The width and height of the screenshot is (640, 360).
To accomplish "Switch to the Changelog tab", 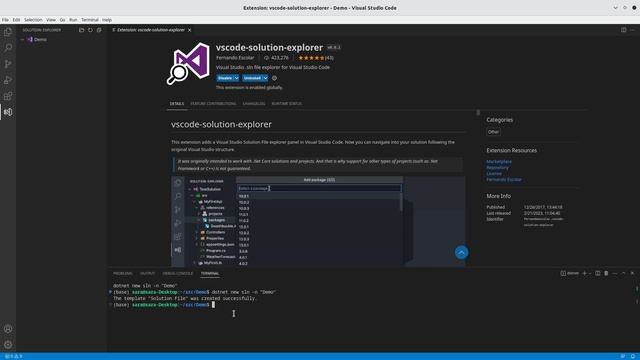I will [x=254, y=104].
